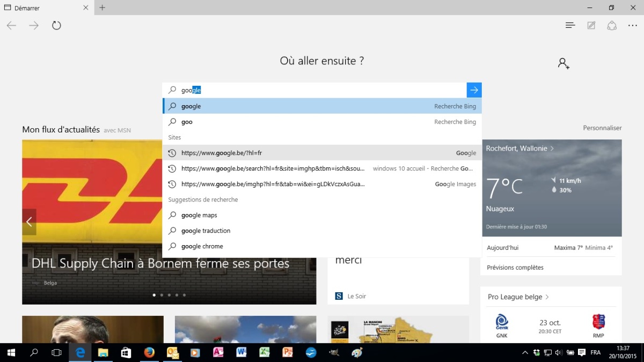This screenshot has height=362, width=644.
Task: Click the volume speaker tray icon
Action: (559, 352)
